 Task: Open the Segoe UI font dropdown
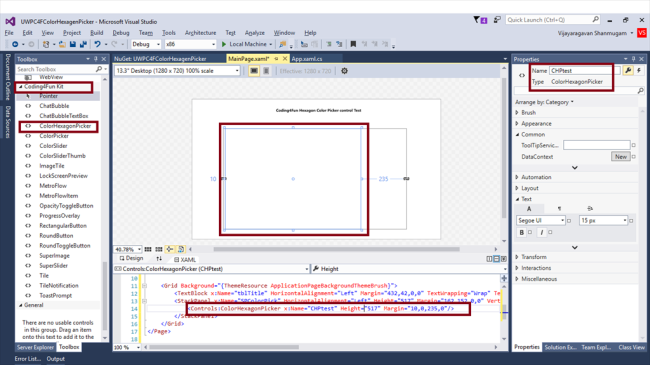pos(541,220)
